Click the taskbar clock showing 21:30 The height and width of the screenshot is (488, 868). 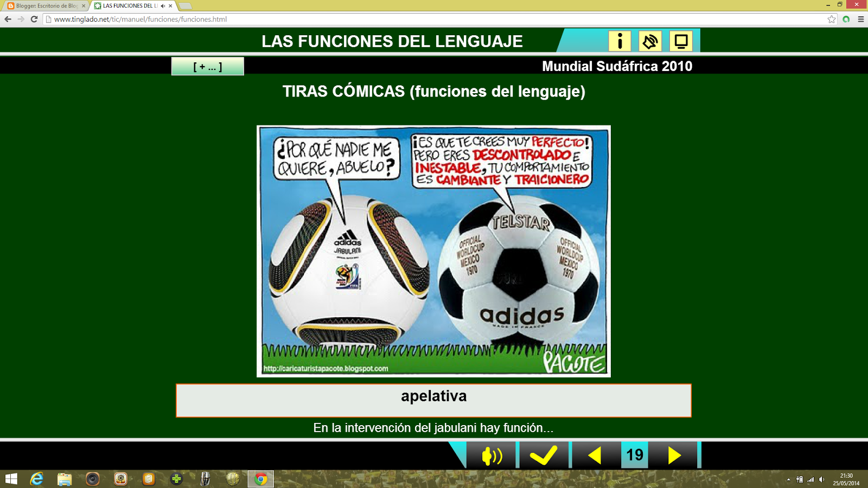pyautogui.click(x=846, y=479)
